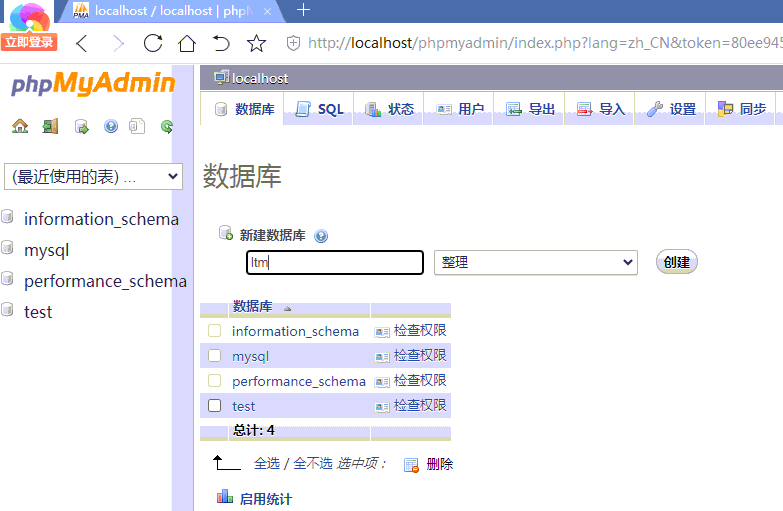Open the 同步 tab
783x511 pixels.
pos(741,109)
